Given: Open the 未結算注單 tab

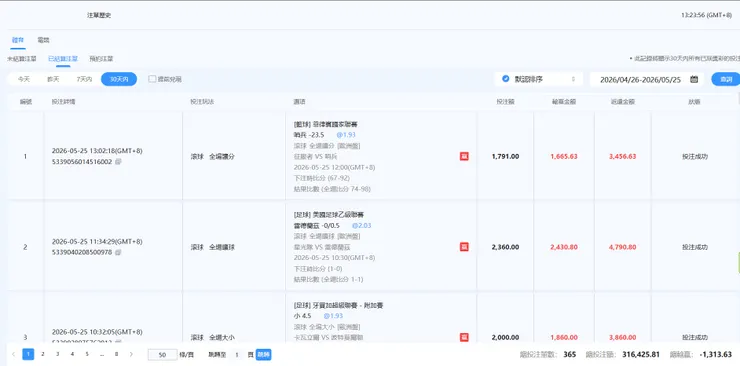Looking at the screenshot, I should click(x=22, y=59).
